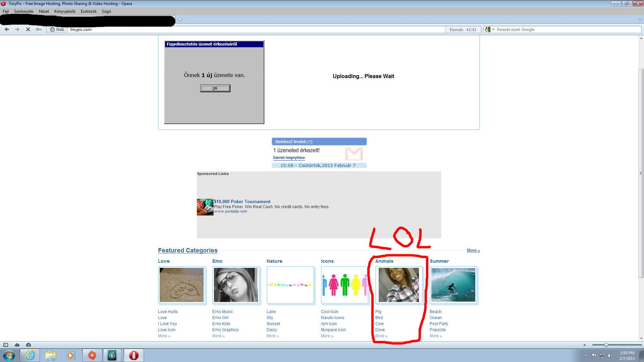Screen dimensions: 644x362
Task: Expand the Google search engine dropdown
Action: click(493, 29)
